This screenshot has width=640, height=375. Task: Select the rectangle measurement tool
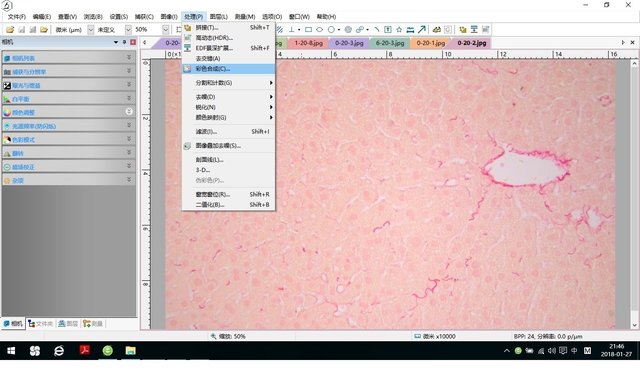(x=308, y=29)
